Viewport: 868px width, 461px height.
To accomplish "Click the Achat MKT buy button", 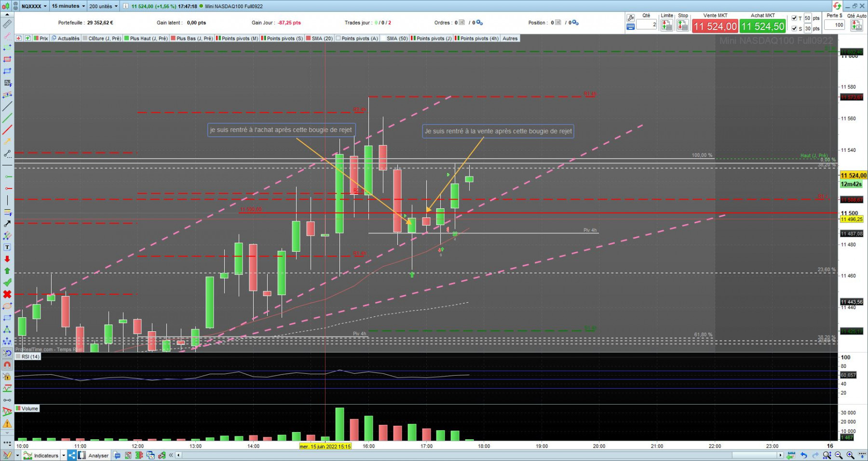I will (763, 26).
